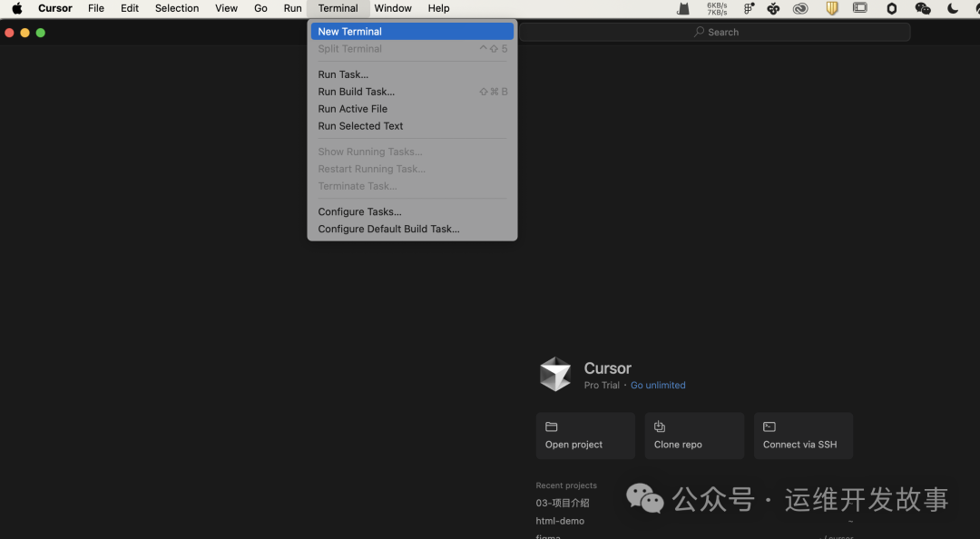980x539 pixels.
Task: Open the yellow shield menu bar icon
Action: click(x=832, y=8)
